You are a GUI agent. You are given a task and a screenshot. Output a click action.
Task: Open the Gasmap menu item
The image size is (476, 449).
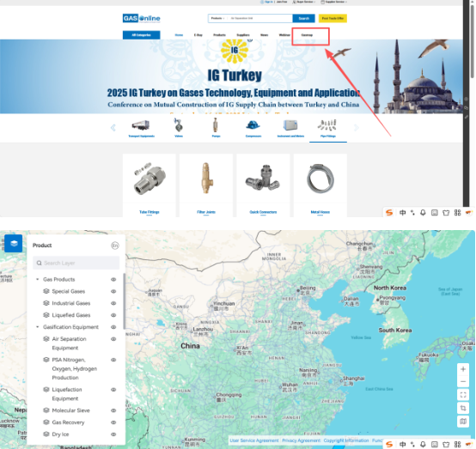tap(307, 35)
